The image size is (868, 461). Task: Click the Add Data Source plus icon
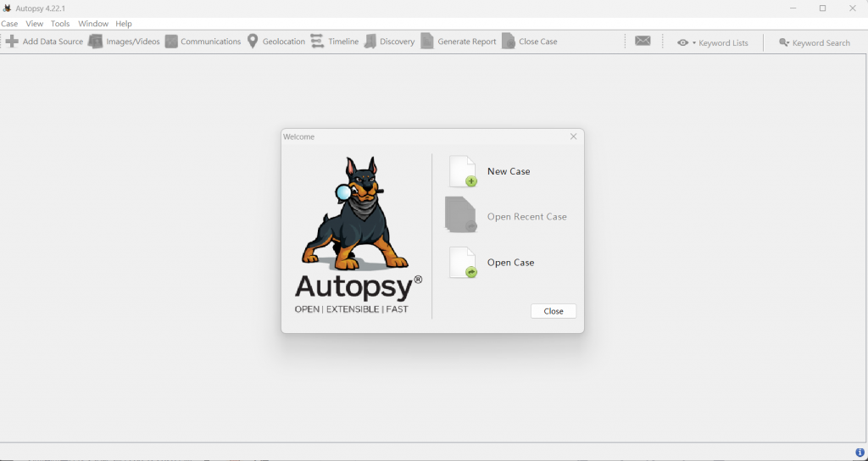pos(12,42)
